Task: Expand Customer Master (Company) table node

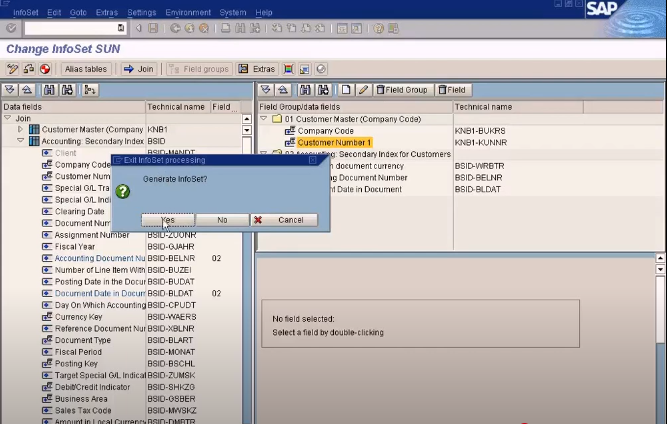Action: point(20,129)
